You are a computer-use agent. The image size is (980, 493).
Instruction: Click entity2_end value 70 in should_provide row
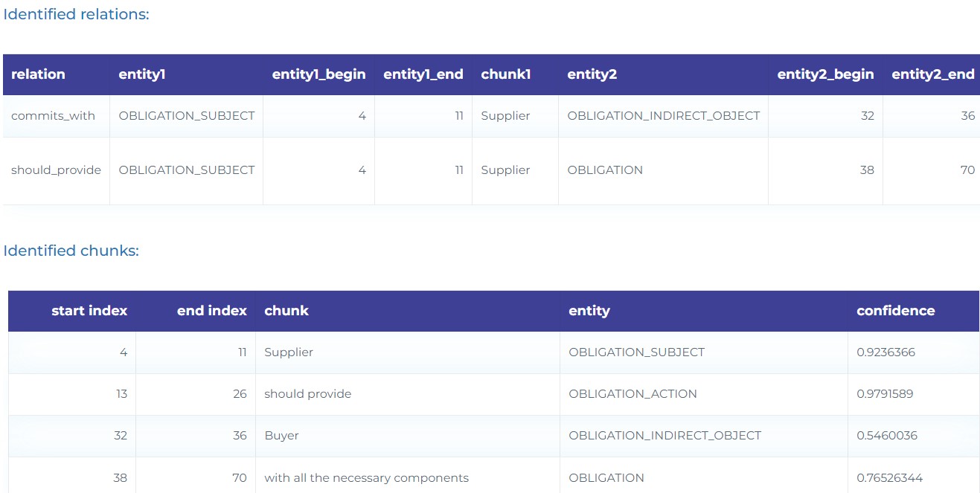tap(967, 170)
